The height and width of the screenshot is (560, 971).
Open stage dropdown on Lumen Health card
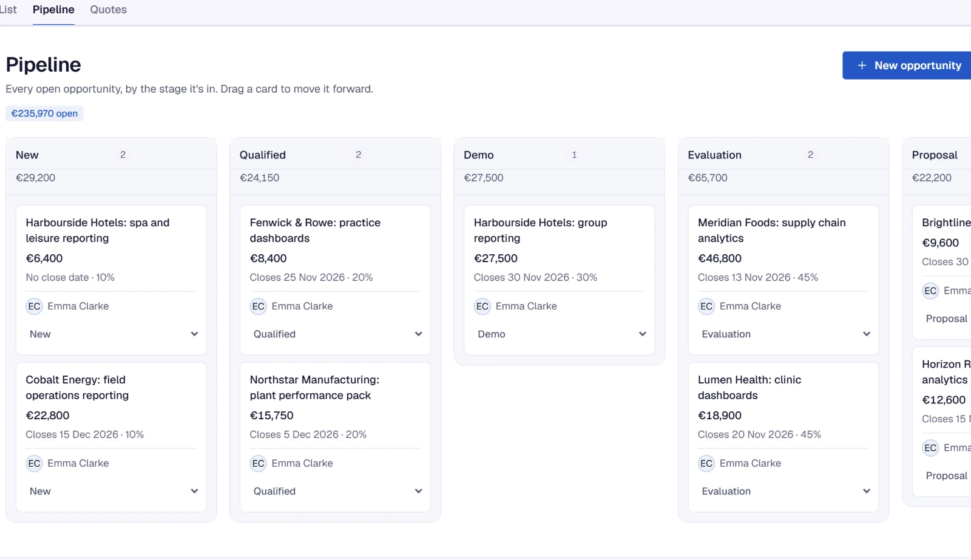coord(783,491)
